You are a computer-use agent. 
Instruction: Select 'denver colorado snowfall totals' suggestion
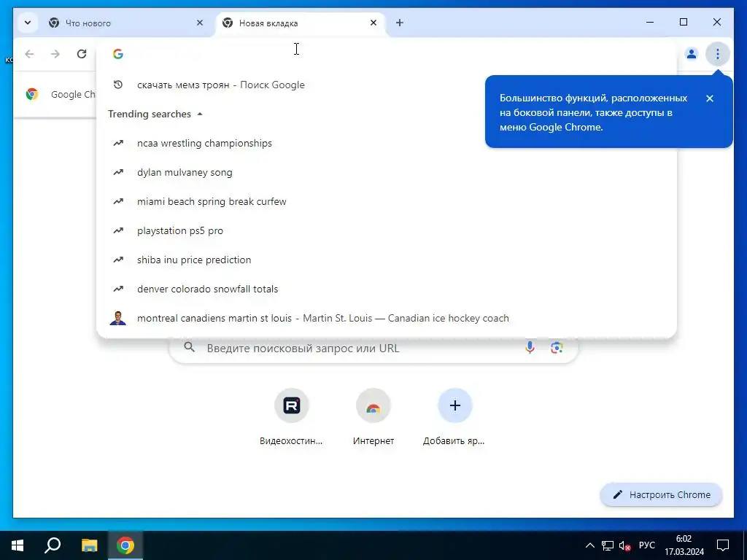(387, 289)
